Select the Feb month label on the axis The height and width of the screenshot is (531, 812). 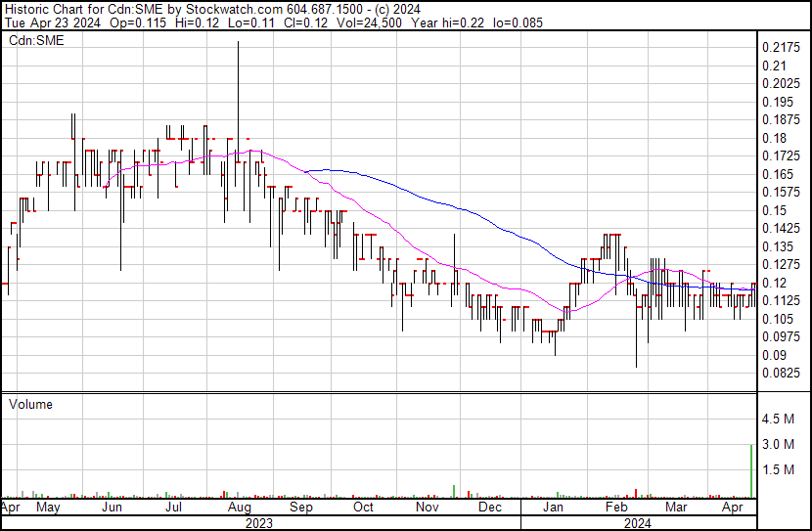(616, 507)
